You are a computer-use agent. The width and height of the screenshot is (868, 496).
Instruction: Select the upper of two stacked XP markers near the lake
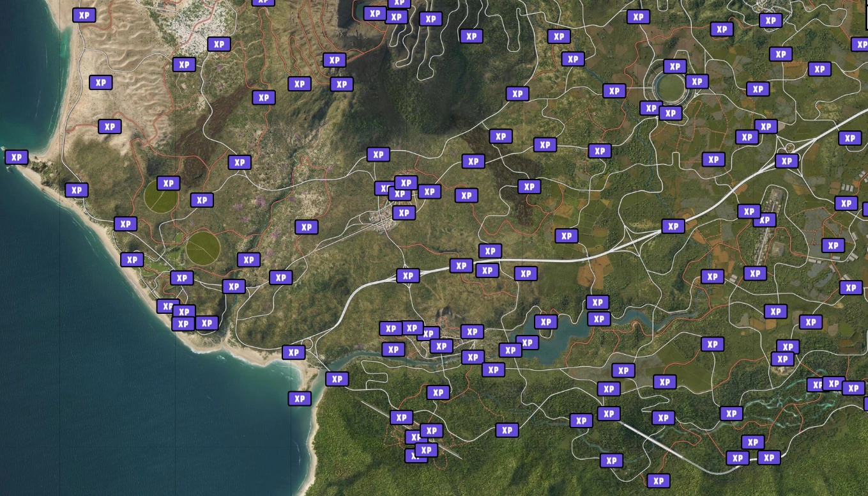tap(597, 302)
